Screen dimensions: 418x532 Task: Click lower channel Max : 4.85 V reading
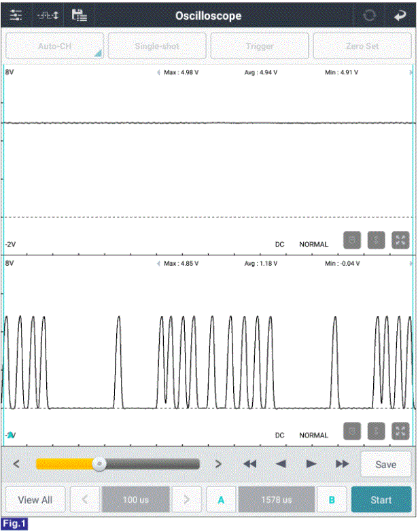coord(181,264)
